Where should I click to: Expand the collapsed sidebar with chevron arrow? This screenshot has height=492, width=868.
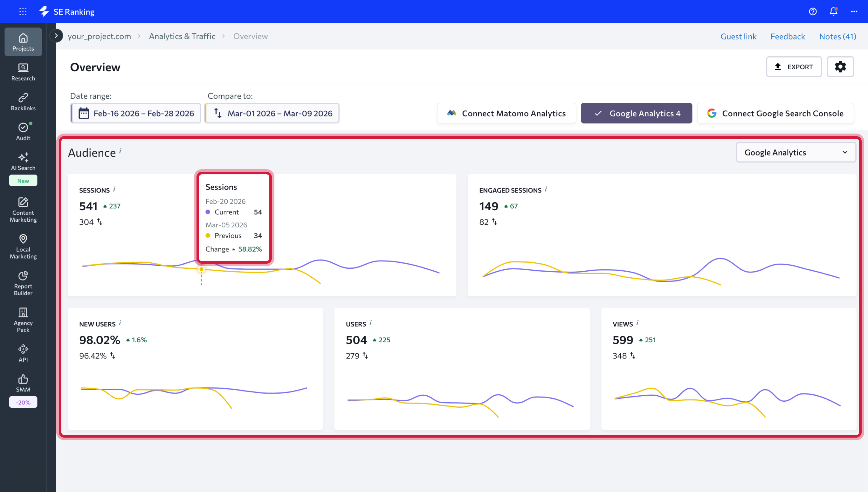click(x=56, y=36)
